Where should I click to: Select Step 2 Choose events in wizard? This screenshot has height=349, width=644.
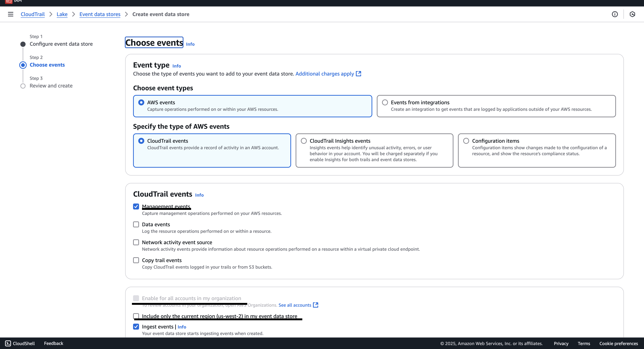47,65
